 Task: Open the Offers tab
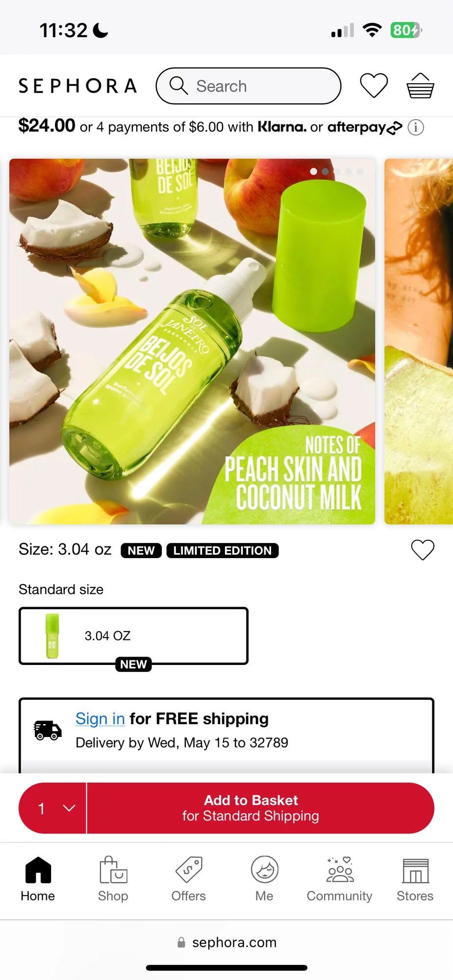click(188, 880)
